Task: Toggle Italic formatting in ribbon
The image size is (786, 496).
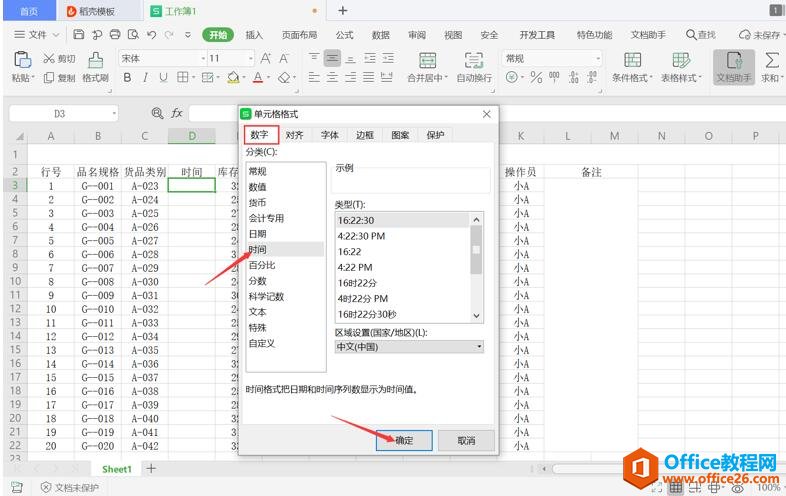Action: [145, 78]
